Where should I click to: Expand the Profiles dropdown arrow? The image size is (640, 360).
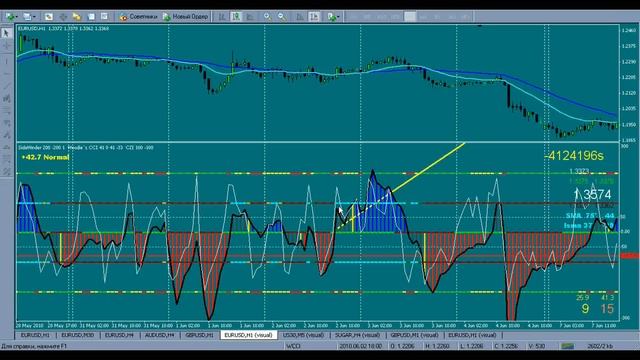34,17
